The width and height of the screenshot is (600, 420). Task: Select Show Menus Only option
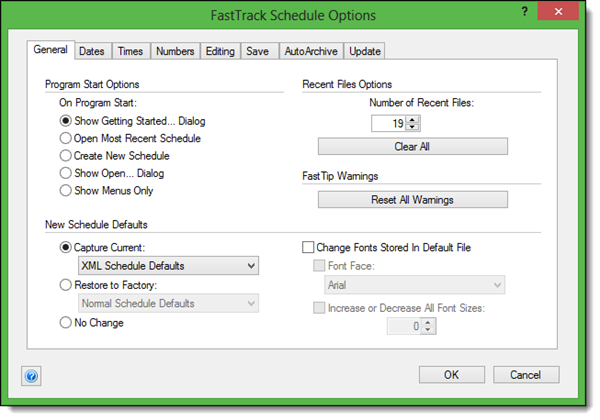point(66,190)
